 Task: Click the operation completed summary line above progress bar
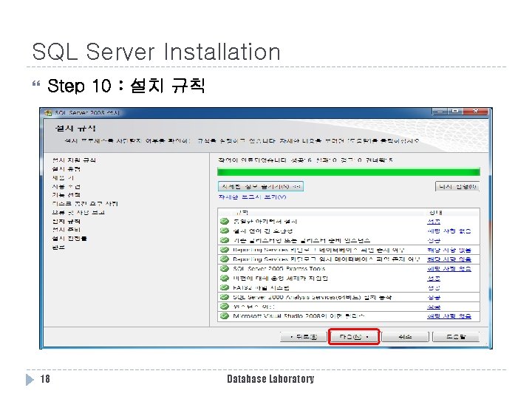(305, 160)
